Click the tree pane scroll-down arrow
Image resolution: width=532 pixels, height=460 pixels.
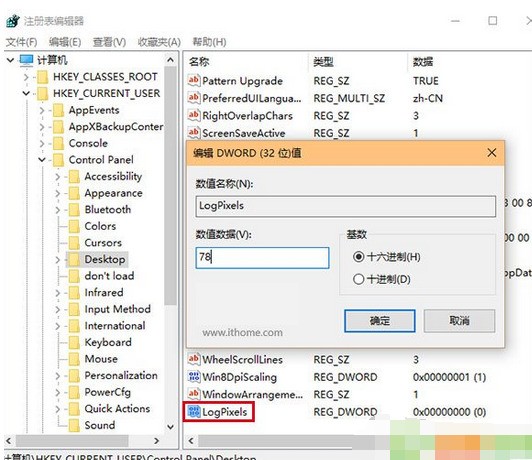[x=170, y=426]
